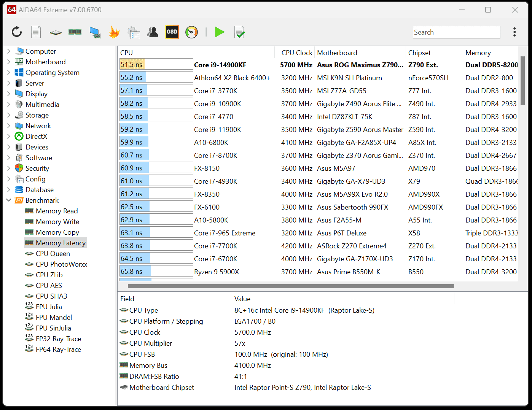Select Database in the tree

pos(40,189)
